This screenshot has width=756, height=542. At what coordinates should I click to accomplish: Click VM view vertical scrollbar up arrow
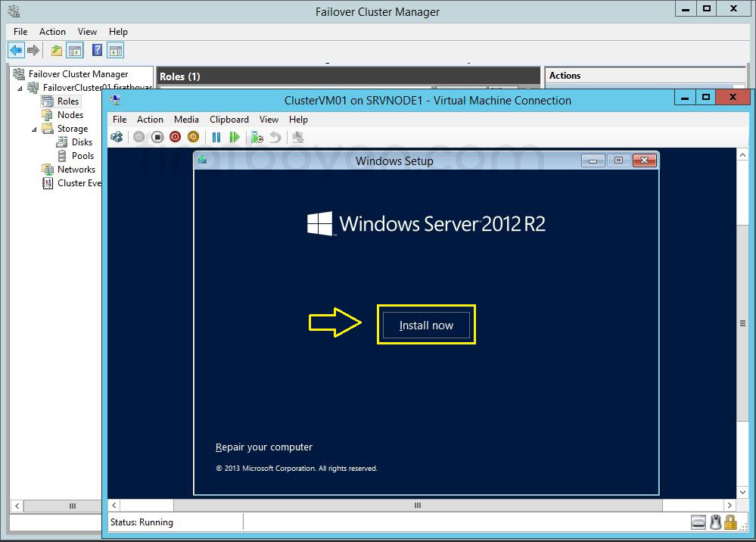[x=742, y=154]
